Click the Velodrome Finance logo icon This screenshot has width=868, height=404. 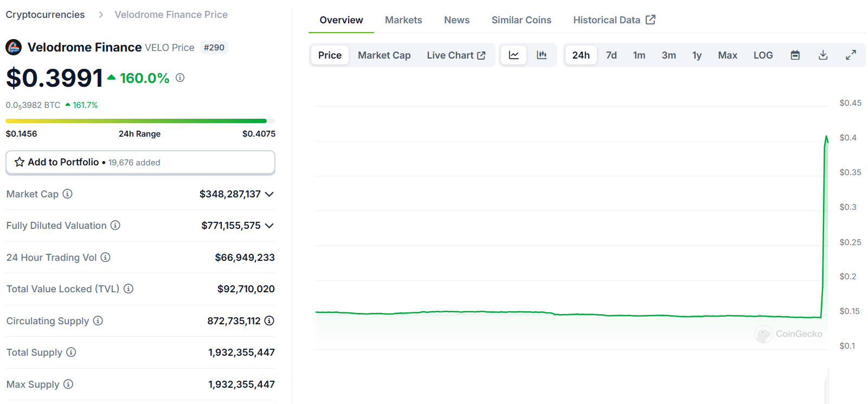[14, 47]
